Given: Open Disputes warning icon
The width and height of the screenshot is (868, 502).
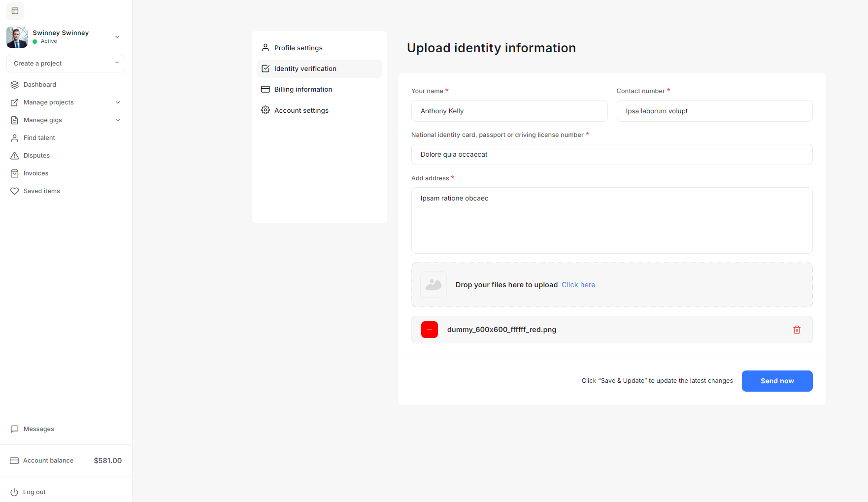Looking at the screenshot, I should click(15, 156).
